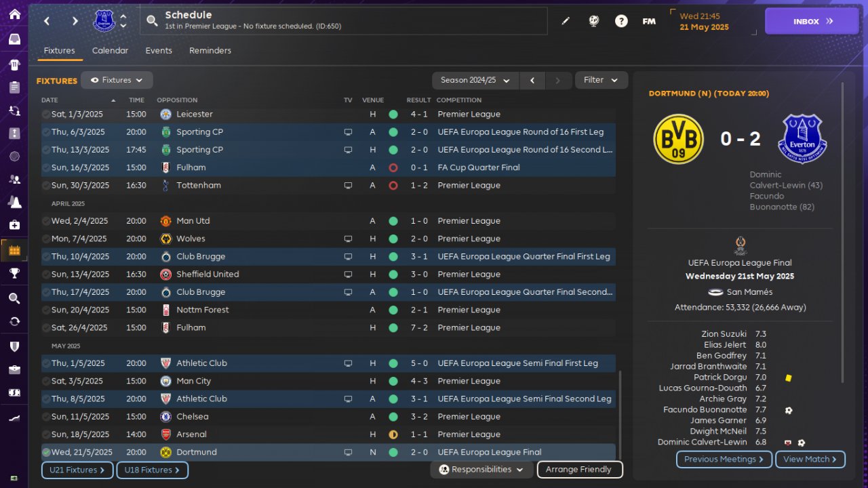Open the Staff people icon in the sidebar

click(14, 180)
